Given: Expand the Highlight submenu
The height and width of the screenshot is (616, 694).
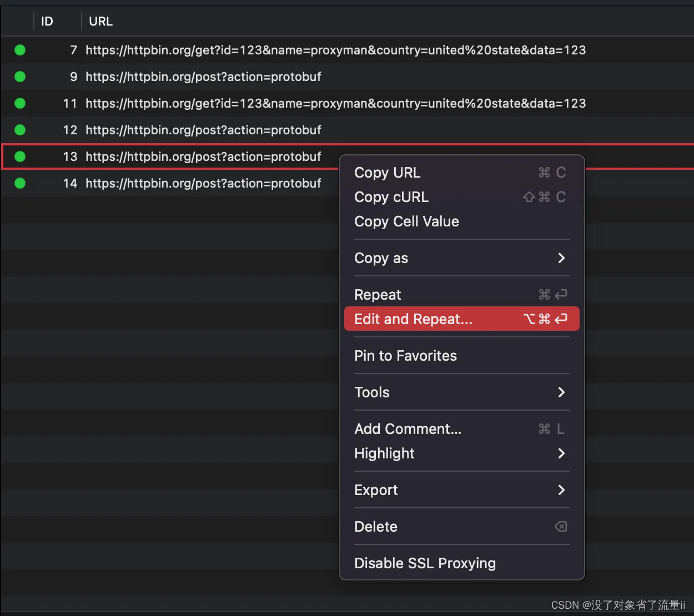Looking at the screenshot, I should tap(461, 453).
